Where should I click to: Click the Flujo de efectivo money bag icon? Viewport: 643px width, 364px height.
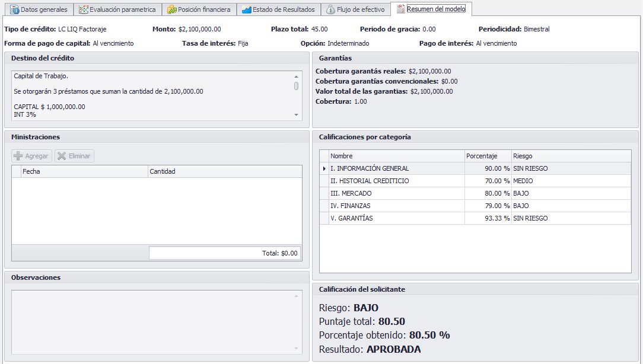(330, 9)
